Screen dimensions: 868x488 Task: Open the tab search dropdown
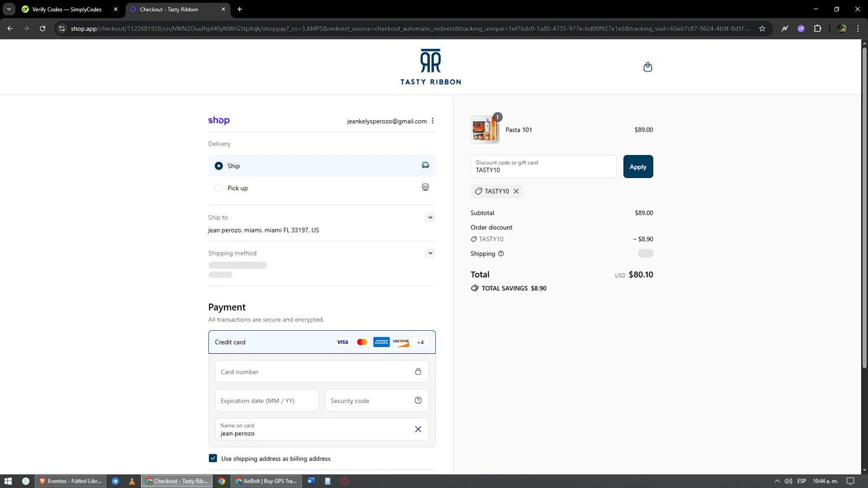pos(9,9)
